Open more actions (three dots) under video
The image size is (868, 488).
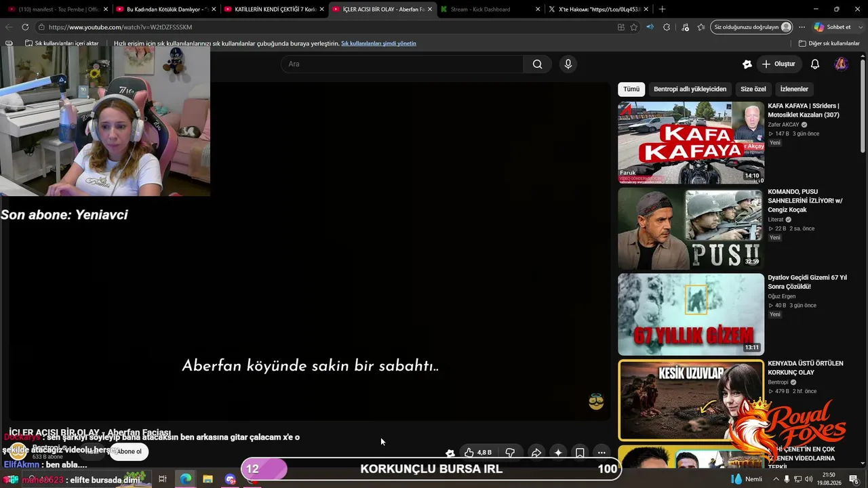601,452
